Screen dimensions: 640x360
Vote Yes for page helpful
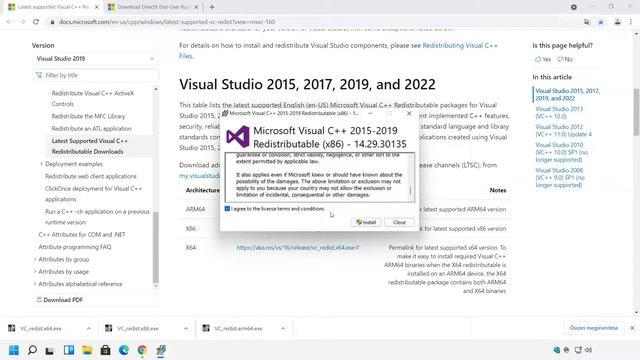(543, 59)
